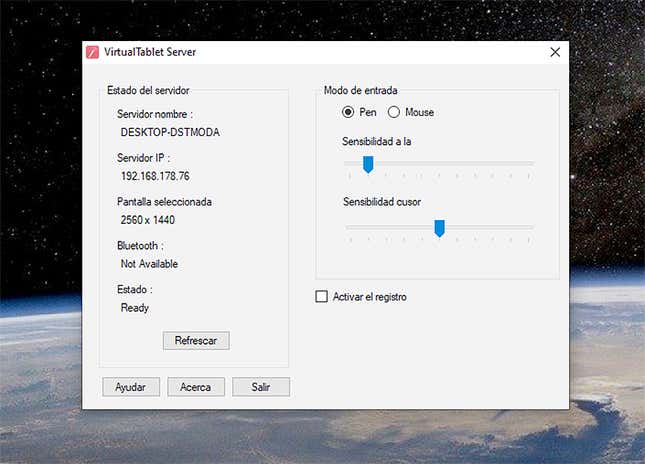Click server name DESKTOP-DSTMODA

point(170,132)
